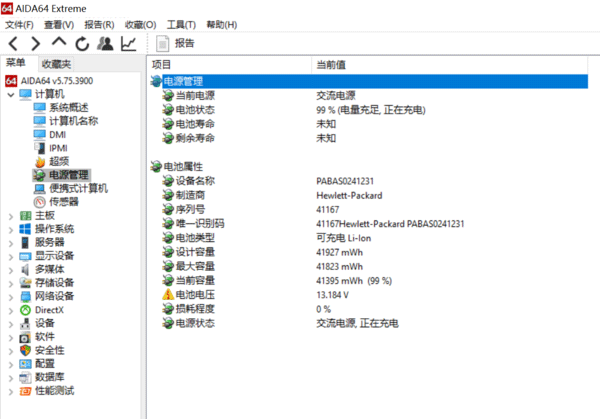Open the 帮助(H) menu
600x419 pixels.
pos(222,25)
